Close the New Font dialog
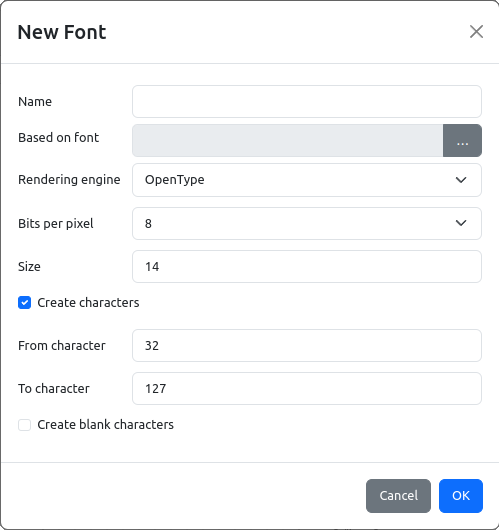 coord(476,32)
